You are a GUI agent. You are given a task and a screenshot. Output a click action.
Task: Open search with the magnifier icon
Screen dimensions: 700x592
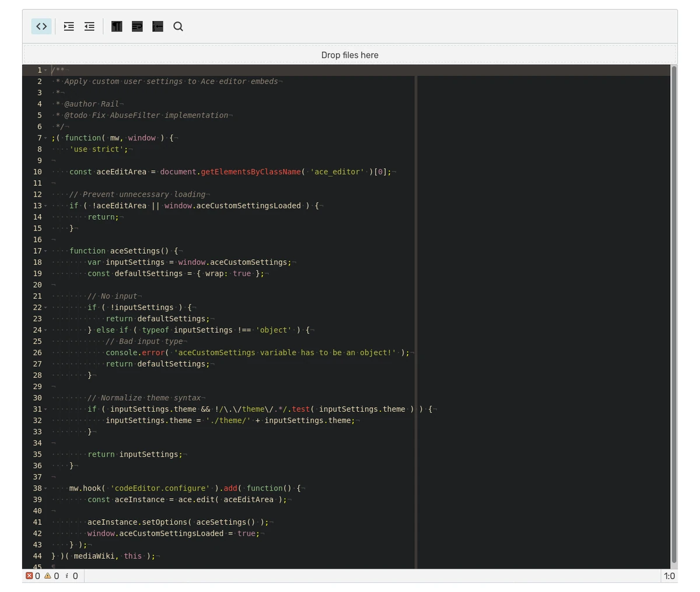[x=178, y=26]
